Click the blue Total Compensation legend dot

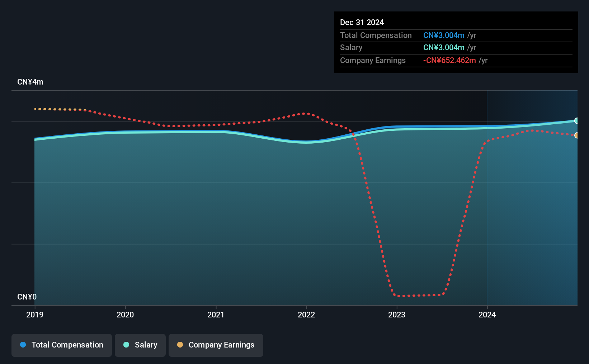pyautogui.click(x=23, y=345)
